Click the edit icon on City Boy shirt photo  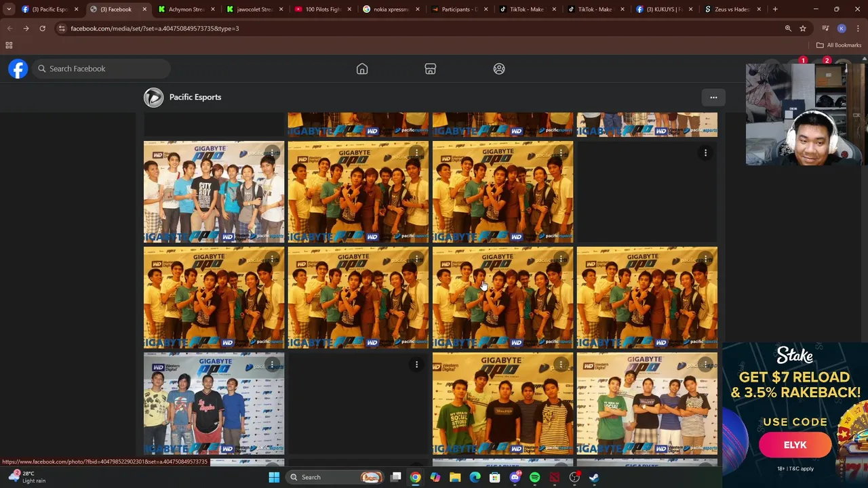click(272, 152)
